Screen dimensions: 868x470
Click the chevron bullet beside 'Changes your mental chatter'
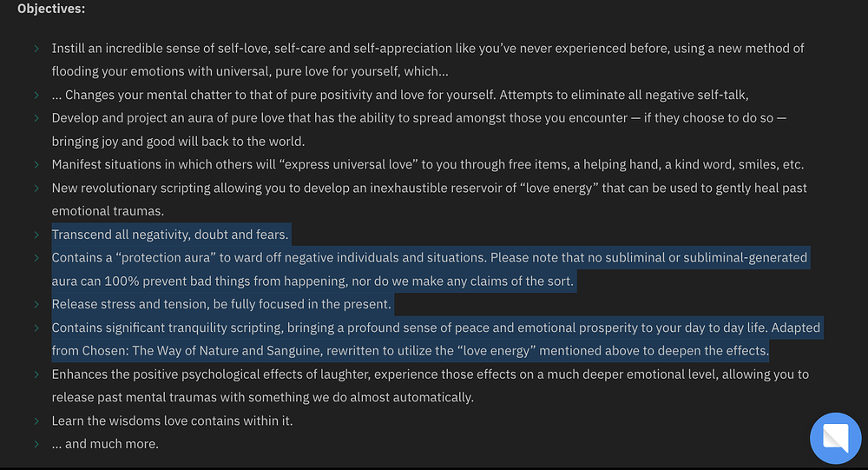[36, 95]
